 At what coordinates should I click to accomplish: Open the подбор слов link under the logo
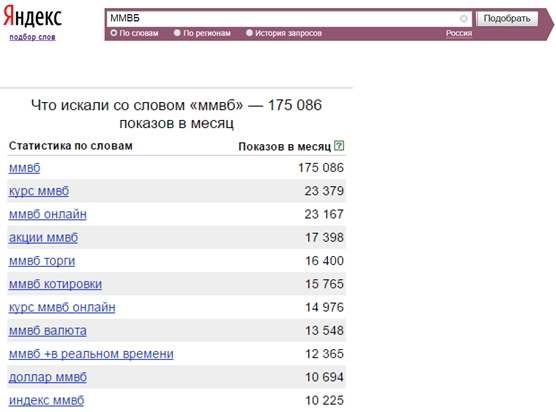coord(32,37)
